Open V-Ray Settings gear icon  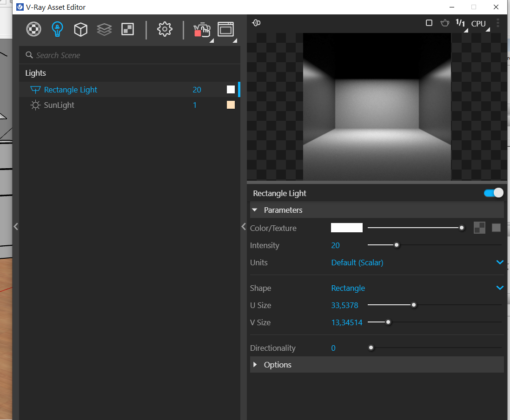165,29
